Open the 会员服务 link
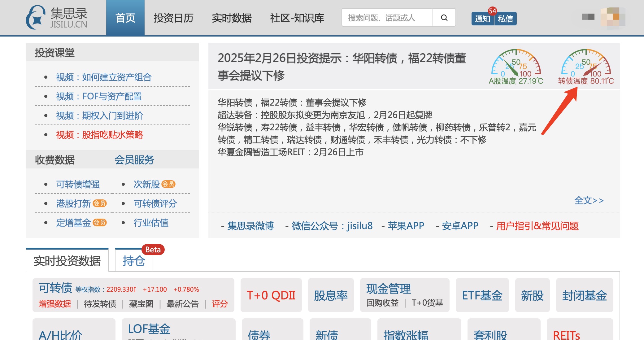 click(134, 160)
